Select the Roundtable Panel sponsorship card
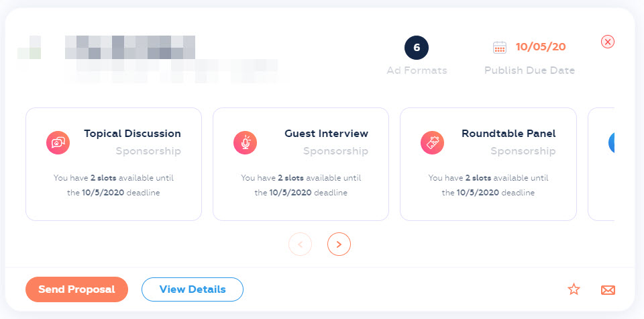This screenshot has width=644, height=319. (x=488, y=164)
